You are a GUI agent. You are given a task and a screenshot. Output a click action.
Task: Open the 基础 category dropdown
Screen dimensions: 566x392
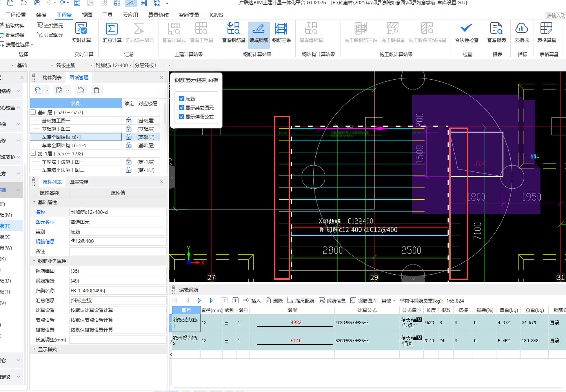pos(35,65)
